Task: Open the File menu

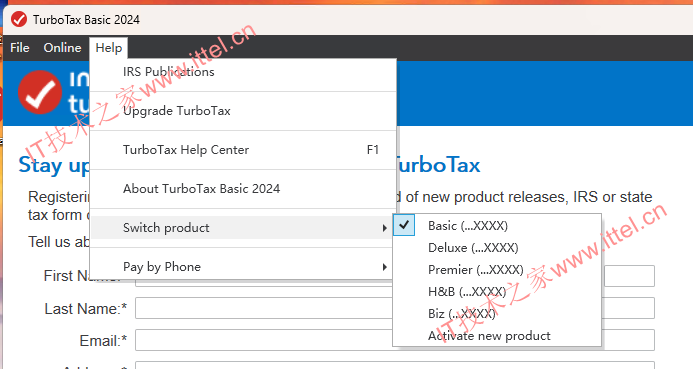Action: (x=20, y=48)
